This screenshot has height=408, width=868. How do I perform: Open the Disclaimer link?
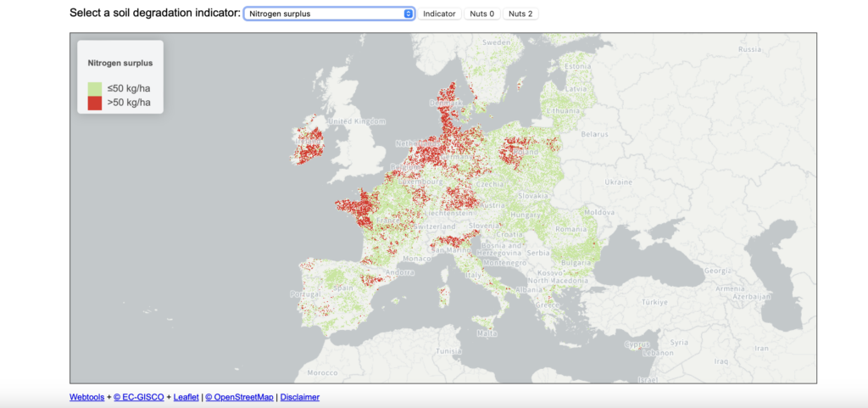[x=300, y=397]
